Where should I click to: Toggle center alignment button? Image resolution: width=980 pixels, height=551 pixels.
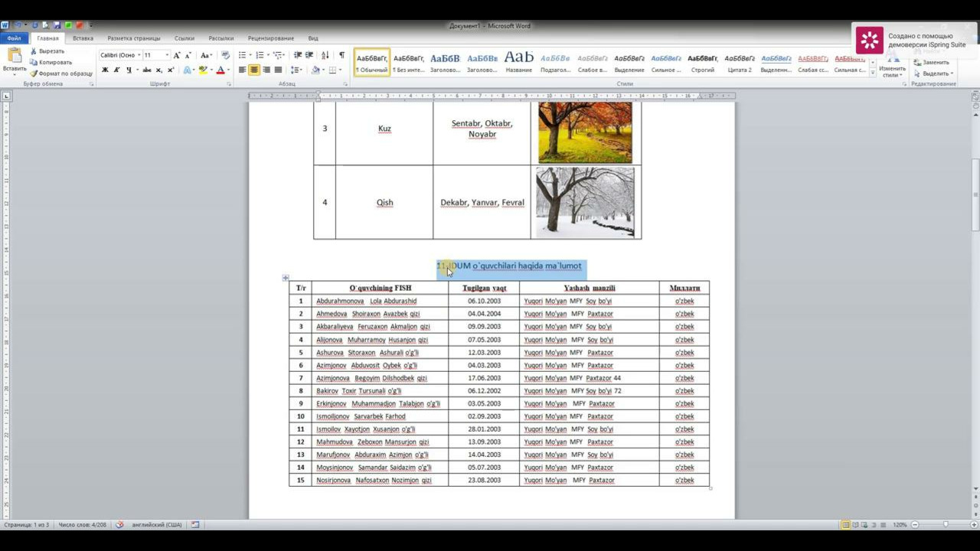click(254, 70)
